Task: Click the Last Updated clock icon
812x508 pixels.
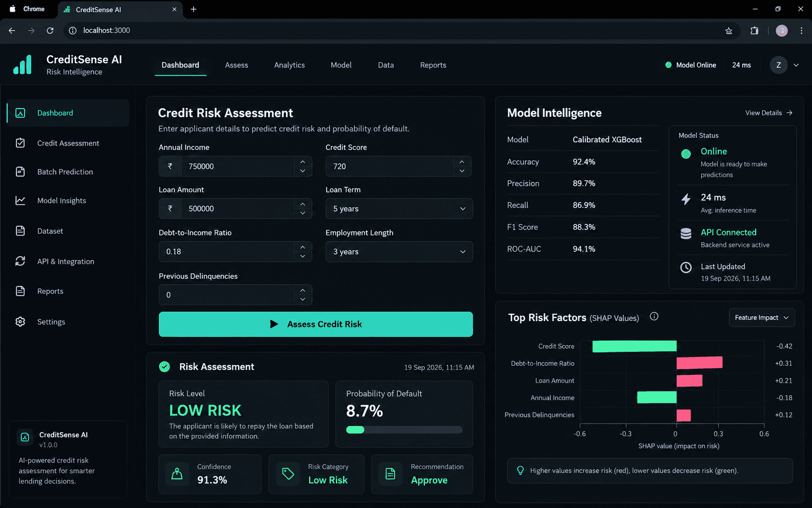Action: (x=686, y=267)
